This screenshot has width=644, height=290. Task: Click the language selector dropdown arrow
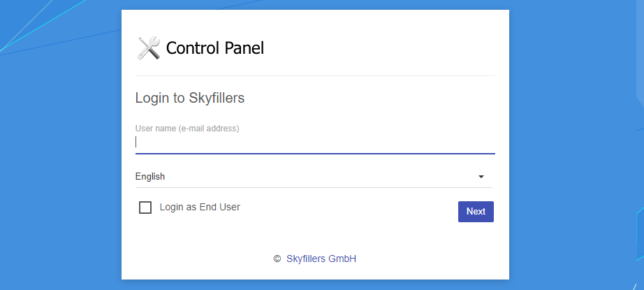[x=481, y=177]
